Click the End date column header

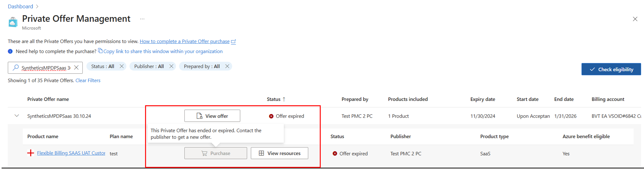[x=564, y=99]
